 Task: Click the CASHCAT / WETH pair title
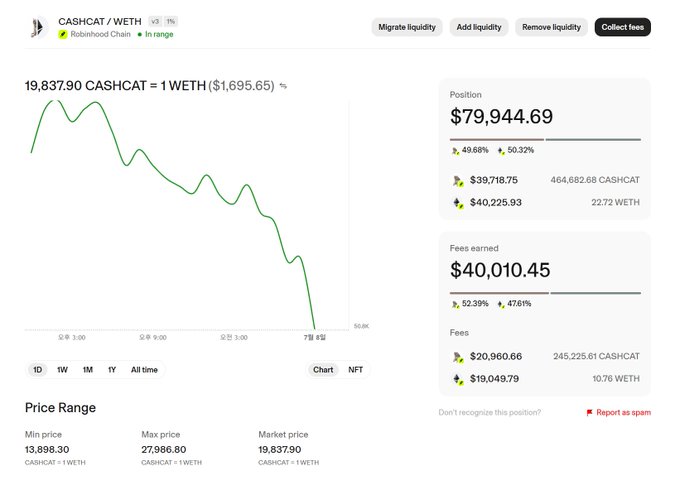coord(100,22)
